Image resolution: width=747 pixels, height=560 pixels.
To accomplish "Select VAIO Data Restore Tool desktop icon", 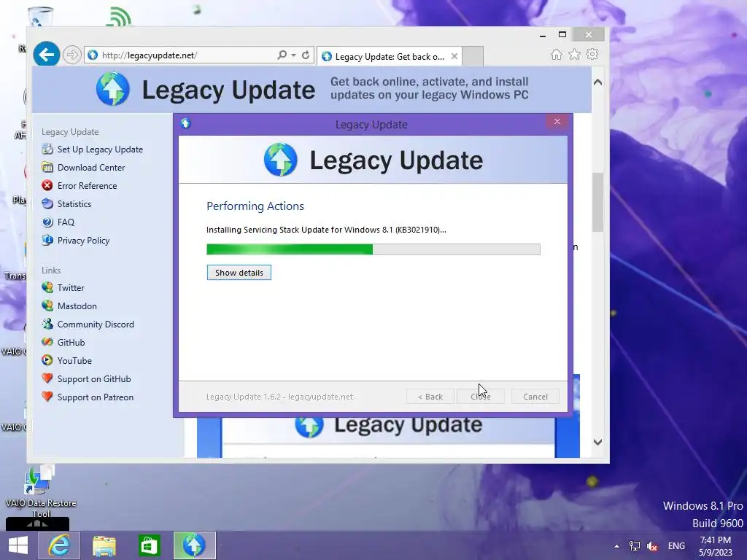I will tap(41, 492).
